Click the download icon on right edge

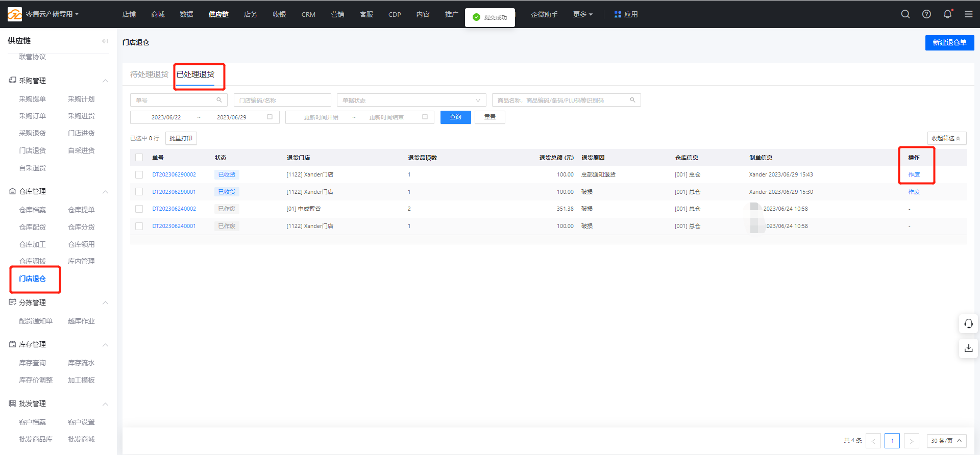pos(968,348)
